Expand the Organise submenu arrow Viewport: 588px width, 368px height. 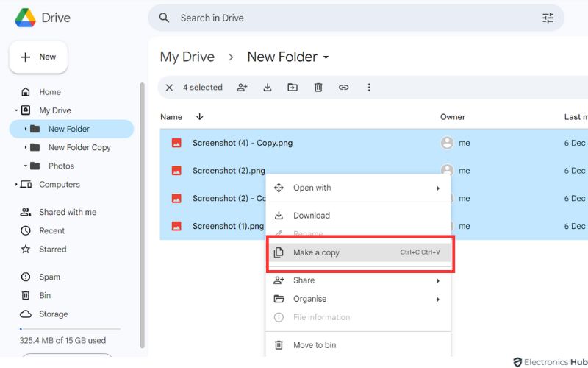point(437,300)
